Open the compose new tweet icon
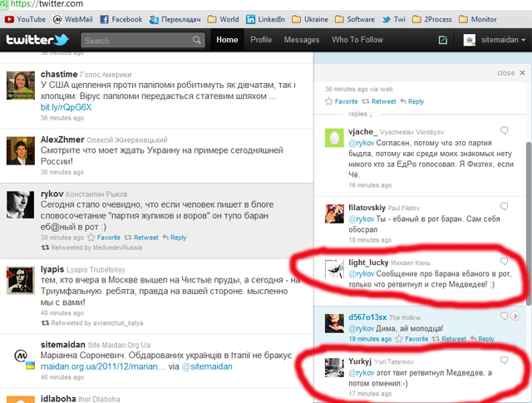 coord(443,40)
